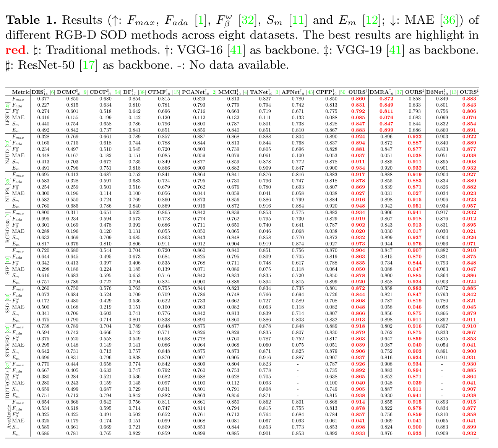Click last-column value "0.883" in LFSD F_max row

tap(469, 99)
